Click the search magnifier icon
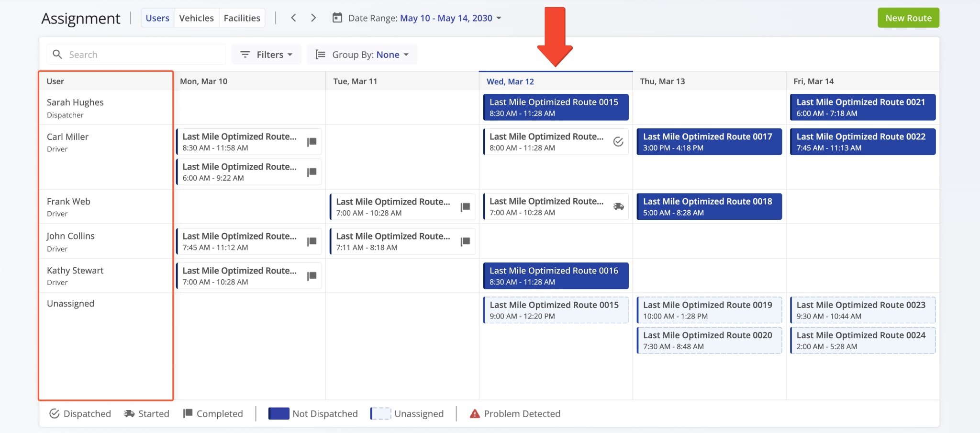Image resolution: width=980 pixels, height=433 pixels. coord(57,54)
